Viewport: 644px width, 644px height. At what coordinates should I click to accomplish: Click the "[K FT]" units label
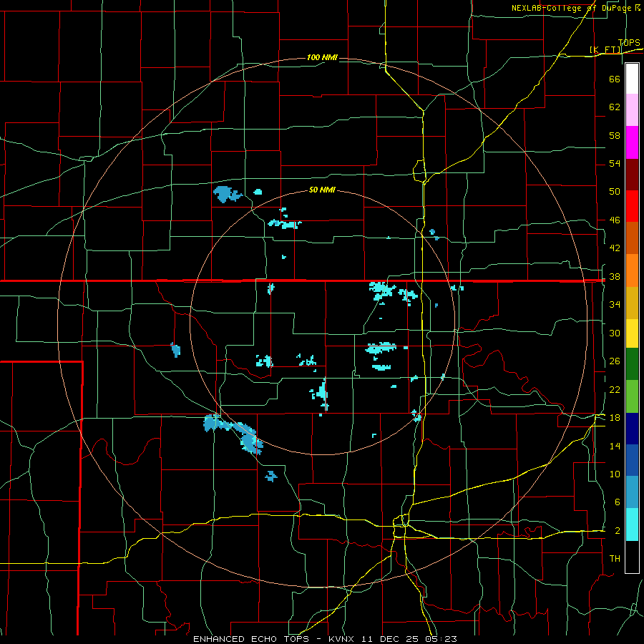(x=605, y=50)
